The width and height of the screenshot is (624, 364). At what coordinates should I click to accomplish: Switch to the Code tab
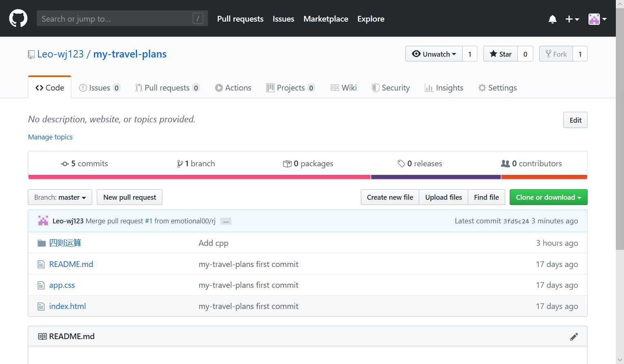click(50, 88)
